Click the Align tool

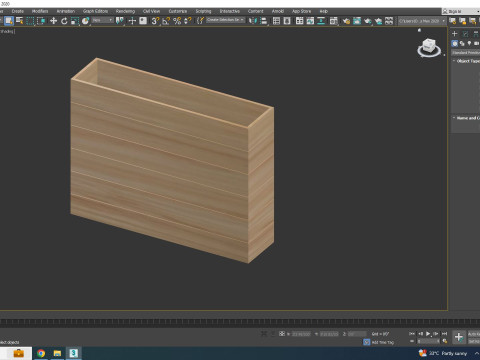[264, 21]
